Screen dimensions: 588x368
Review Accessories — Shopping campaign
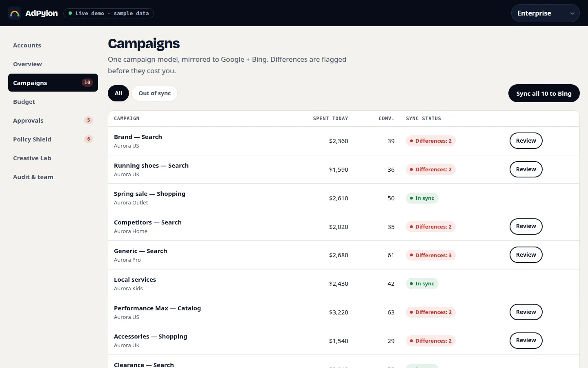[x=526, y=340]
